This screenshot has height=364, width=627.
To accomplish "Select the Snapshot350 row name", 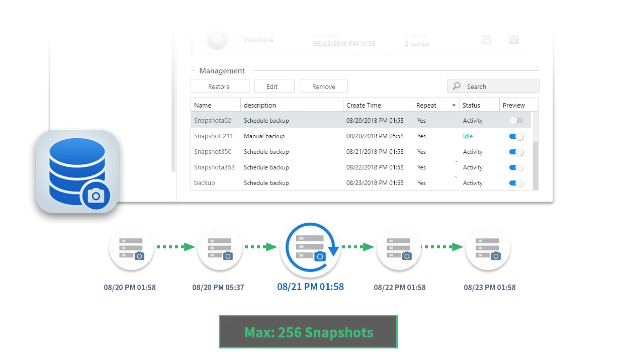I will pos(213,152).
